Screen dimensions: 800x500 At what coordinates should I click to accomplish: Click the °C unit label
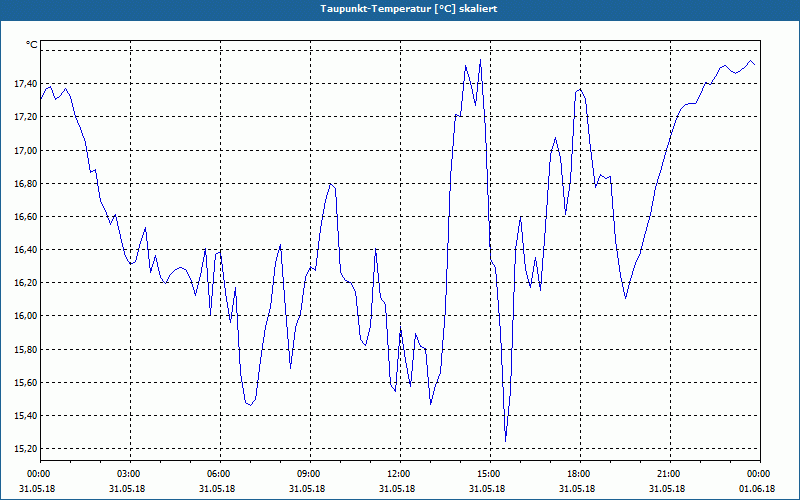[32, 45]
